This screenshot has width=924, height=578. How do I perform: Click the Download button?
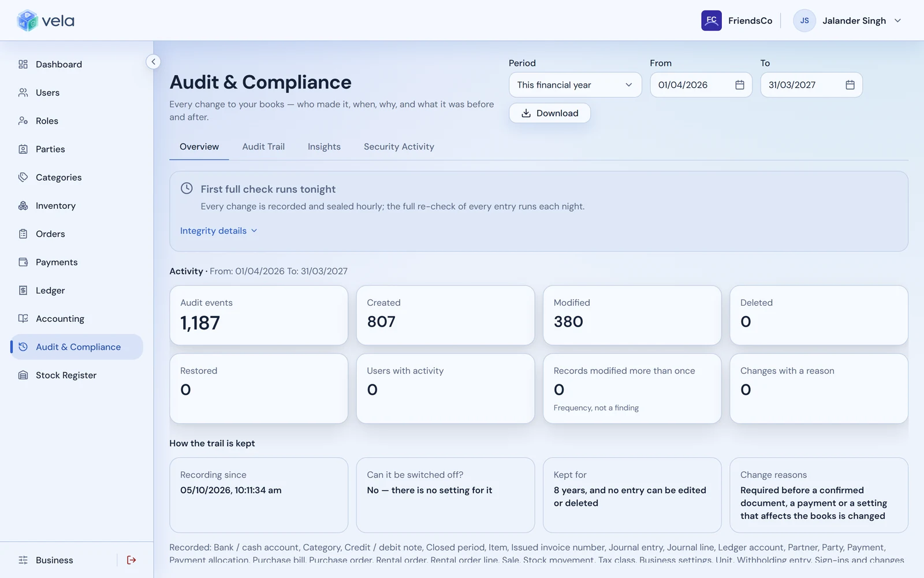coord(550,113)
